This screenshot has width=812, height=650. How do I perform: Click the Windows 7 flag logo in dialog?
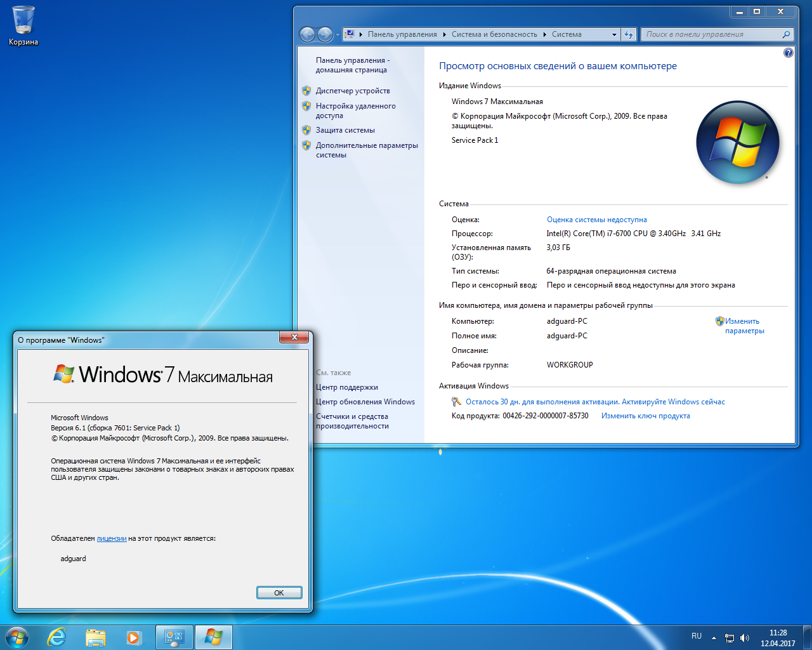tap(64, 373)
